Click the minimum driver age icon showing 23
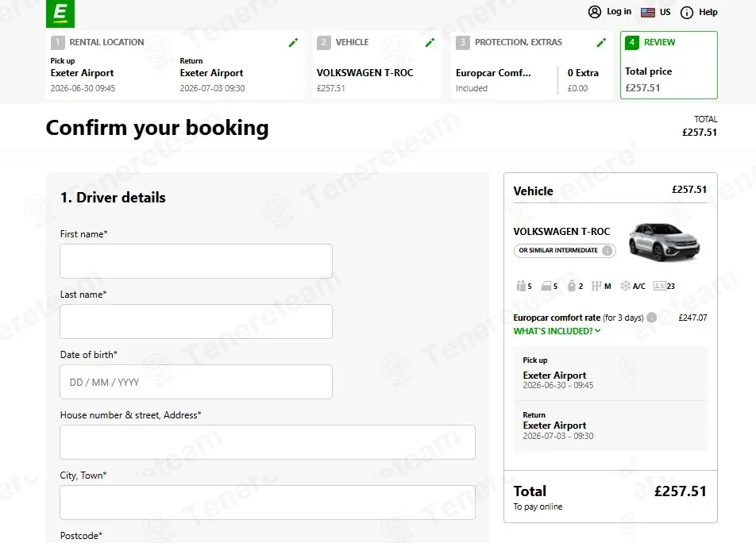 (659, 287)
